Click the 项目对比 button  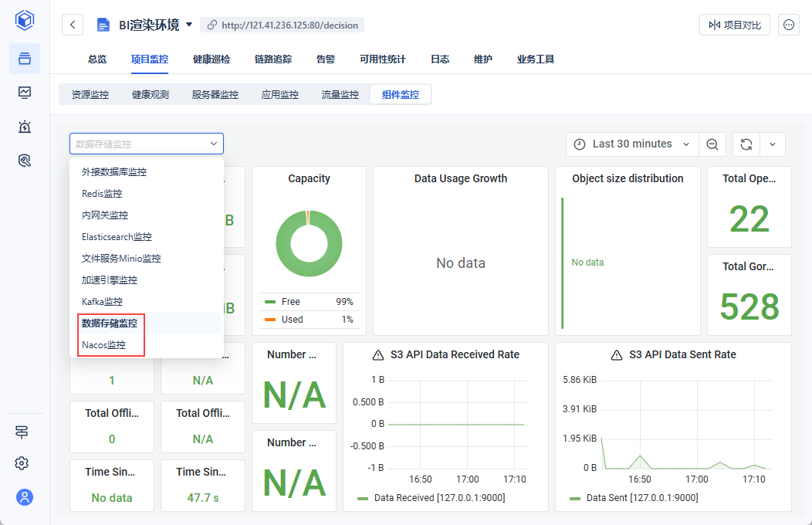734,25
